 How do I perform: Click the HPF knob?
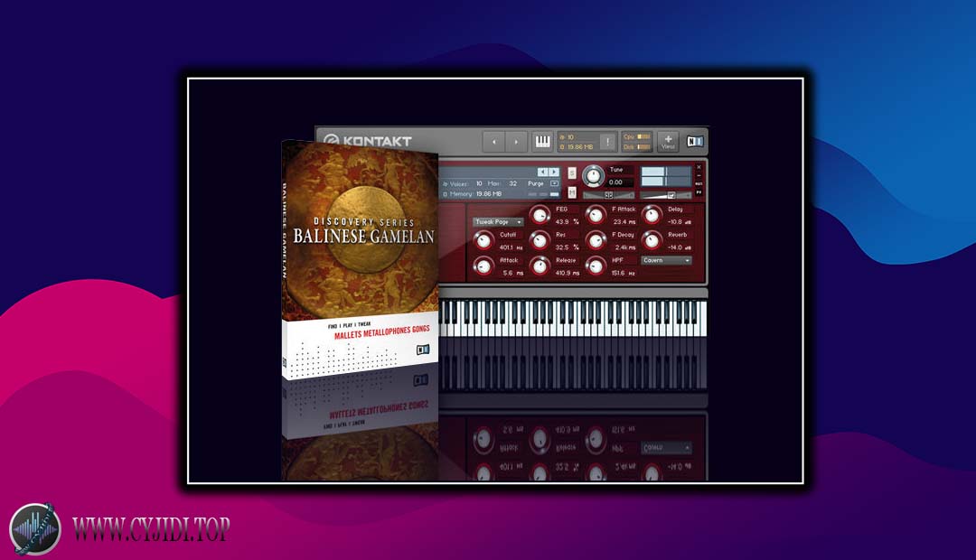point(596,266)
